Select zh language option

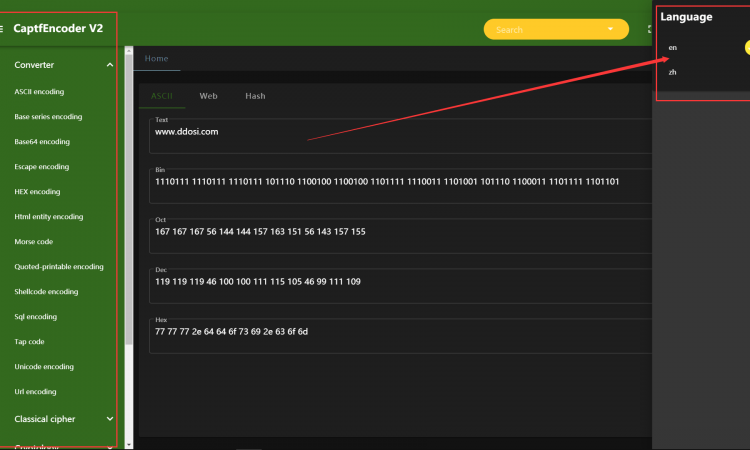673,73
